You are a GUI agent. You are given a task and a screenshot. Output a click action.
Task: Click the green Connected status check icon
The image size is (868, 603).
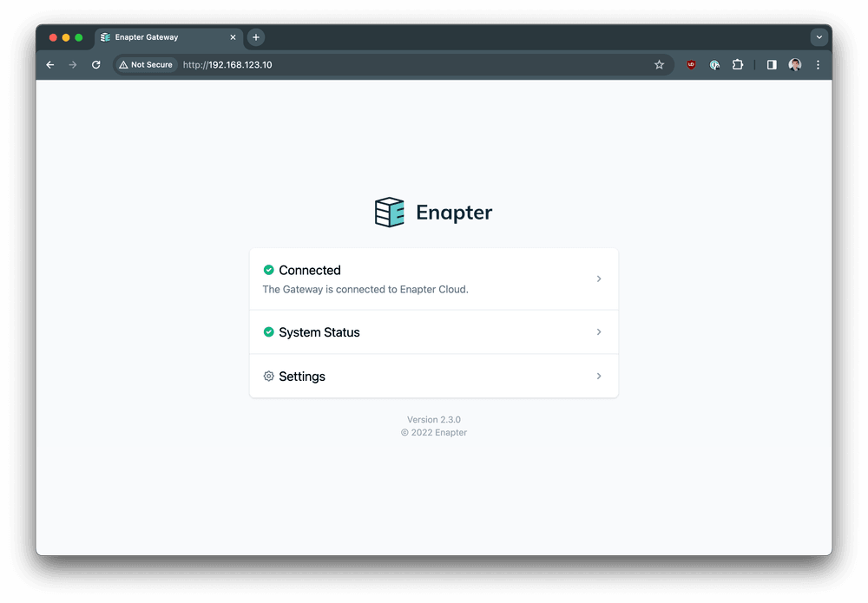click(x=268, y=270)
